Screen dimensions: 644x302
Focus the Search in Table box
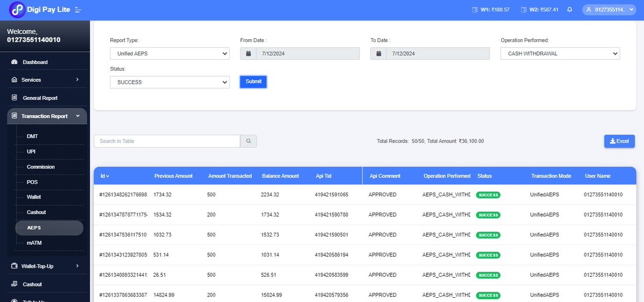167,141
